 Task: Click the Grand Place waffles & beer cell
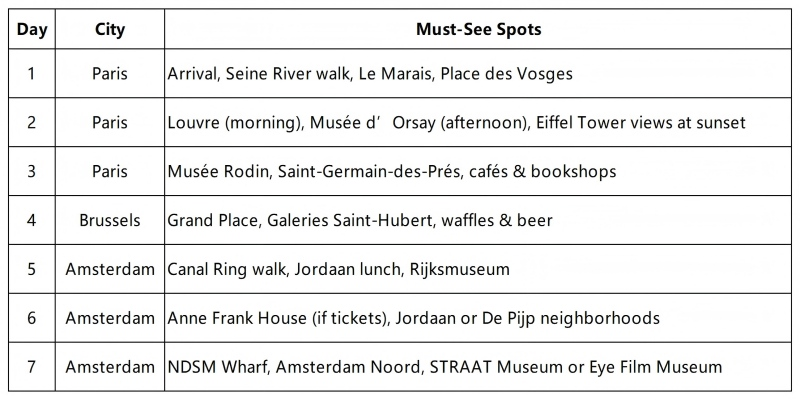[360, 220]
